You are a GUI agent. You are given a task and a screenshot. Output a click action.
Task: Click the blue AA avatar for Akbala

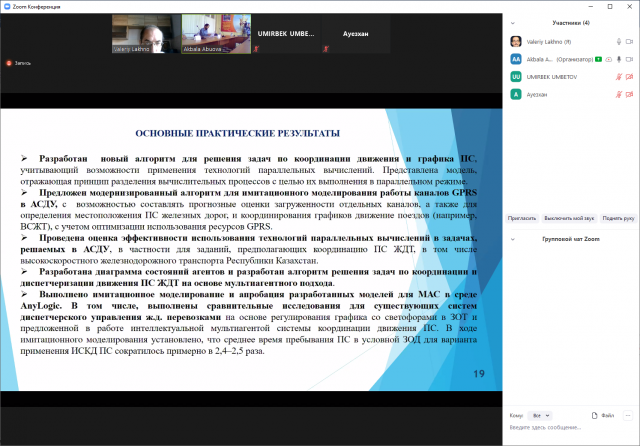[516, 59]
